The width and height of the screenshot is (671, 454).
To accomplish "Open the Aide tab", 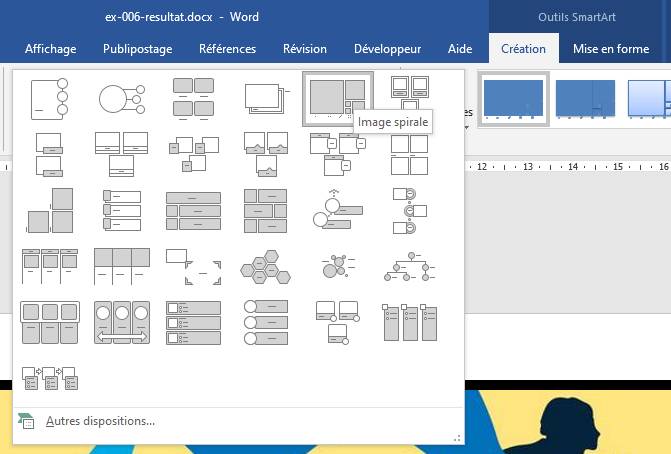I will pos(460,49).
